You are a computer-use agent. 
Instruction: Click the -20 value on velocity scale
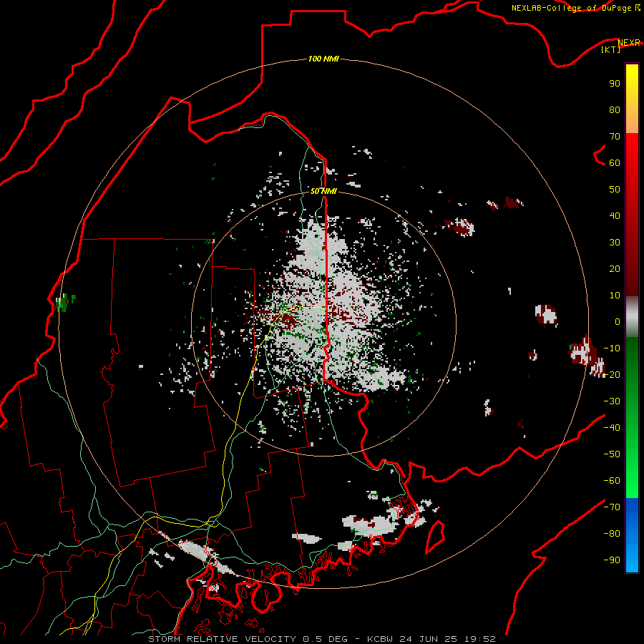pos(612,374)
